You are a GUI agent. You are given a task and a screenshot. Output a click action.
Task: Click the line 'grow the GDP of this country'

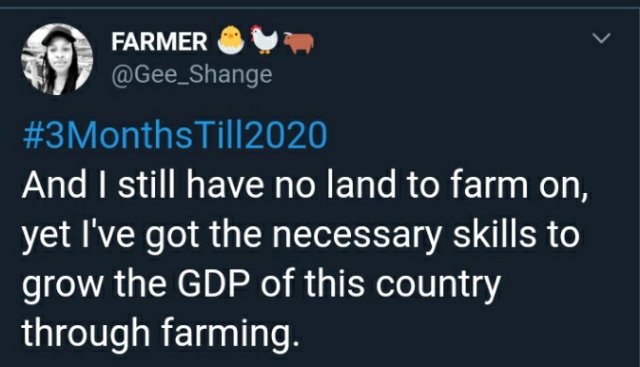point(261,286)
